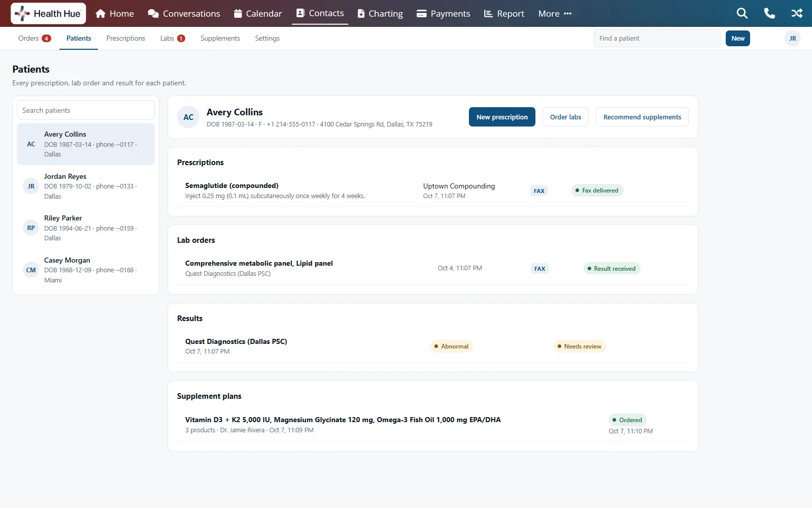Select patient Casey Morgan
The width and height of the screenshot is (812, 508).
coord(86,270)
